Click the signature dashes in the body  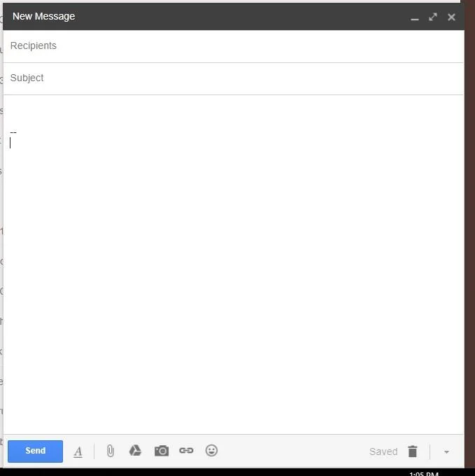[x=13, y=132]
